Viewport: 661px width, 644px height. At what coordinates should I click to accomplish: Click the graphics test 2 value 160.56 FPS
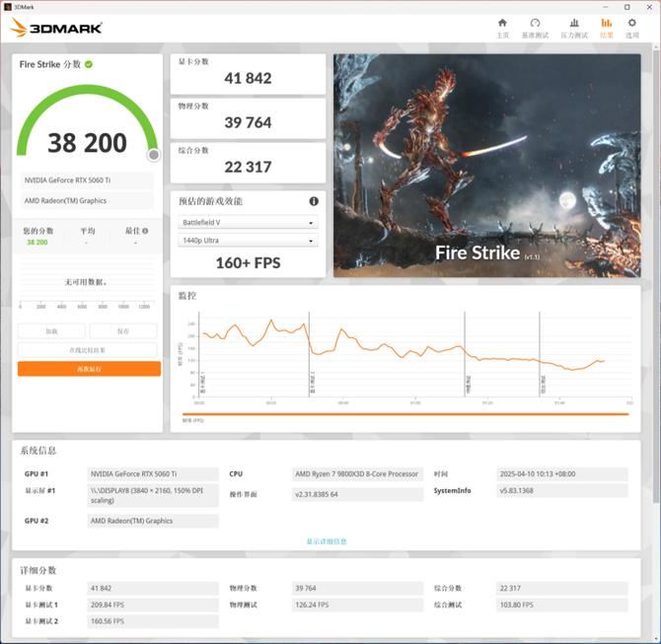pyautogui.click(x=153, y=621)
